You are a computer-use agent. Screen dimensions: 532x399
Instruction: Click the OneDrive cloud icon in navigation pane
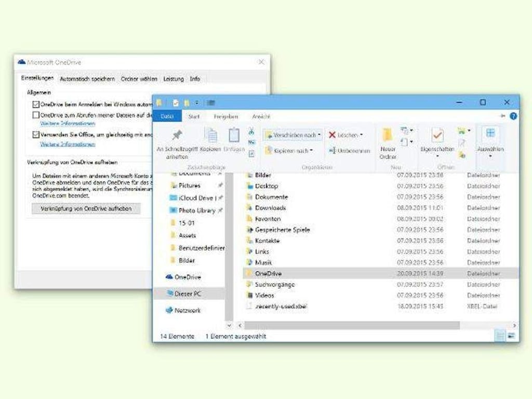169,277
